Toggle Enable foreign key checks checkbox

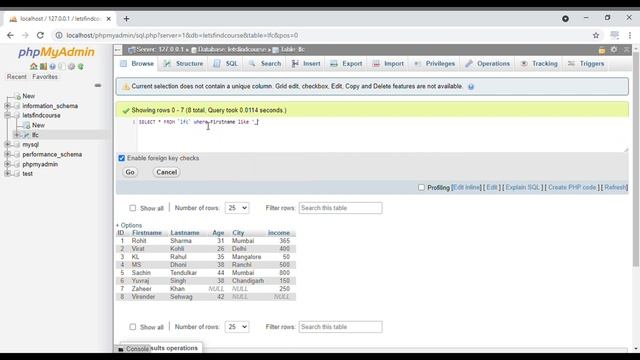click(122, 158)
